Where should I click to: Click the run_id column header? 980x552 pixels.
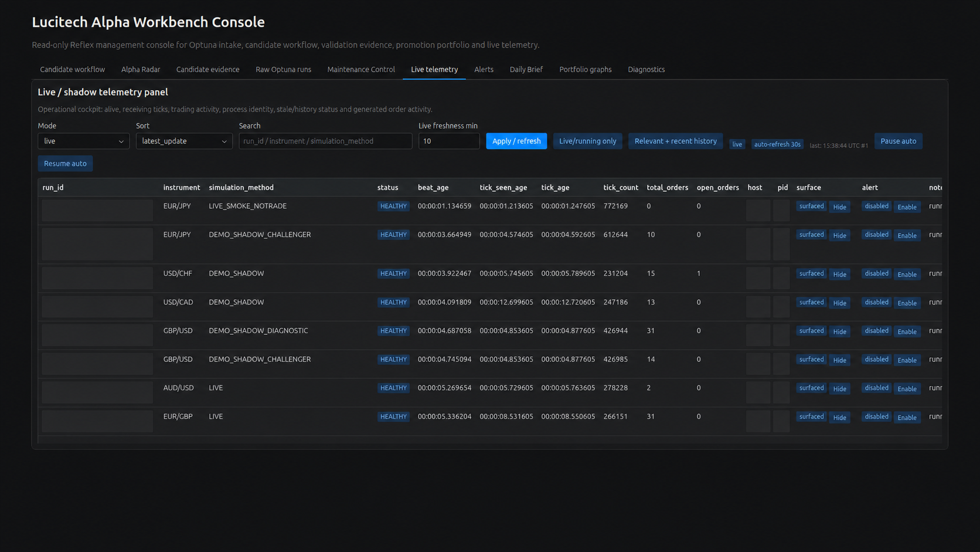pos(53,188)
